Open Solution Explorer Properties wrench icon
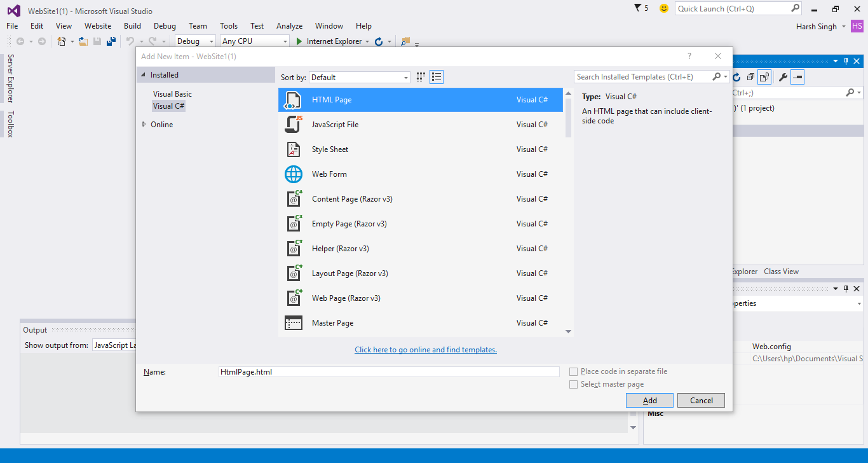This screenshot has width=868, height=463. click(x=783, y=77)
